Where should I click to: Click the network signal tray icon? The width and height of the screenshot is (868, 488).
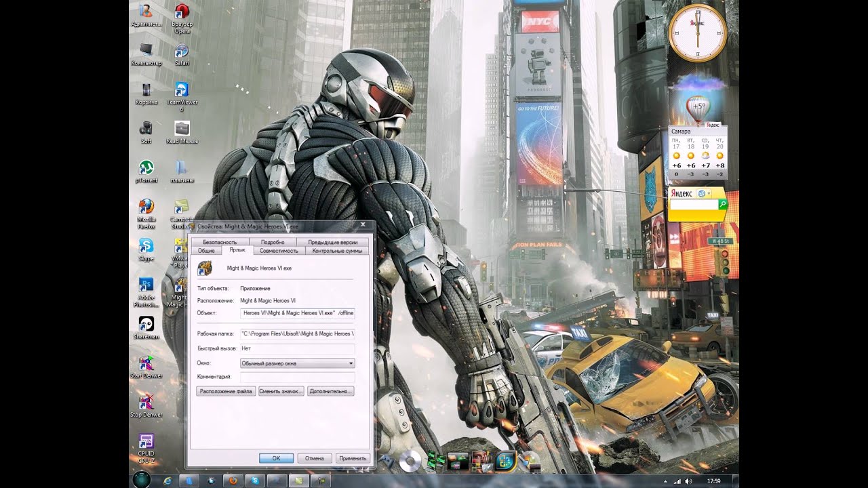[677, 481]
